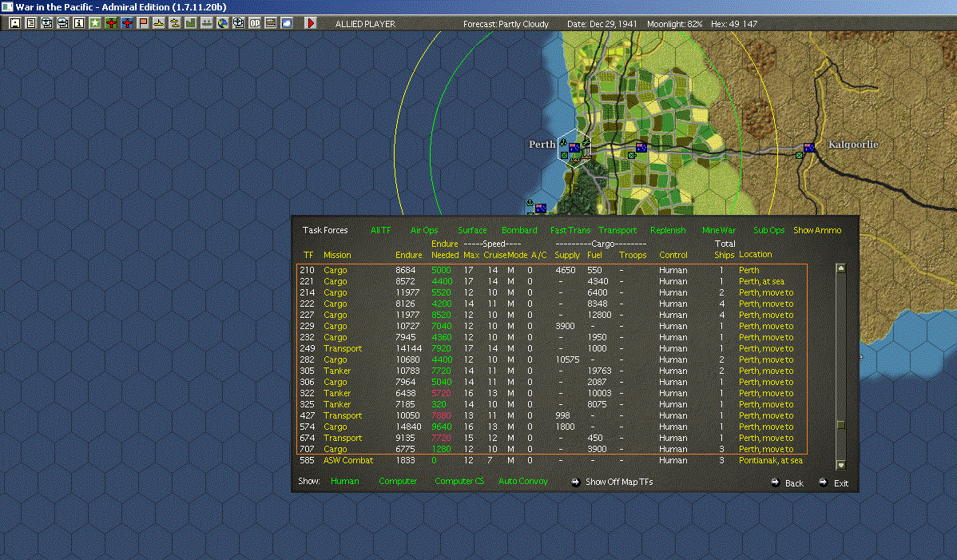Toggle Show Off Map TFs

[x=612, y=482]
